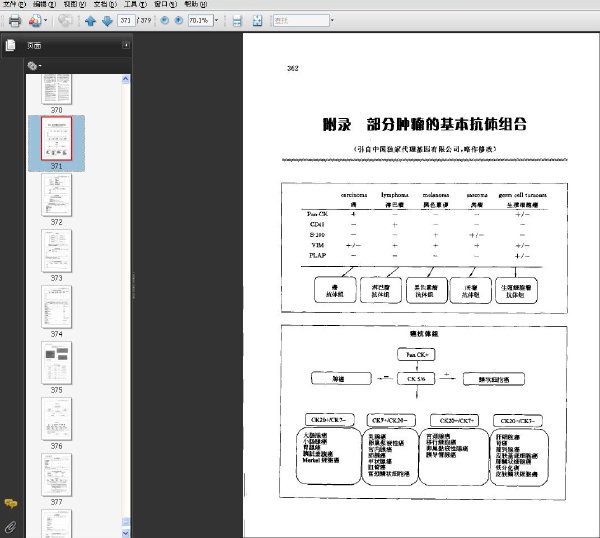
Task: Open the 视图 (View) menu
Action: coord(74,4)
